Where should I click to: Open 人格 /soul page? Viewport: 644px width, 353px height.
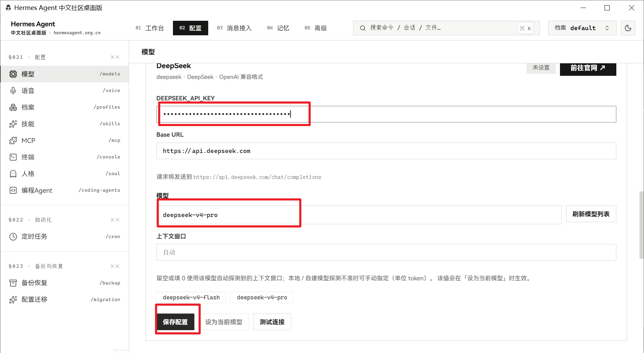[x=65, y=174]
